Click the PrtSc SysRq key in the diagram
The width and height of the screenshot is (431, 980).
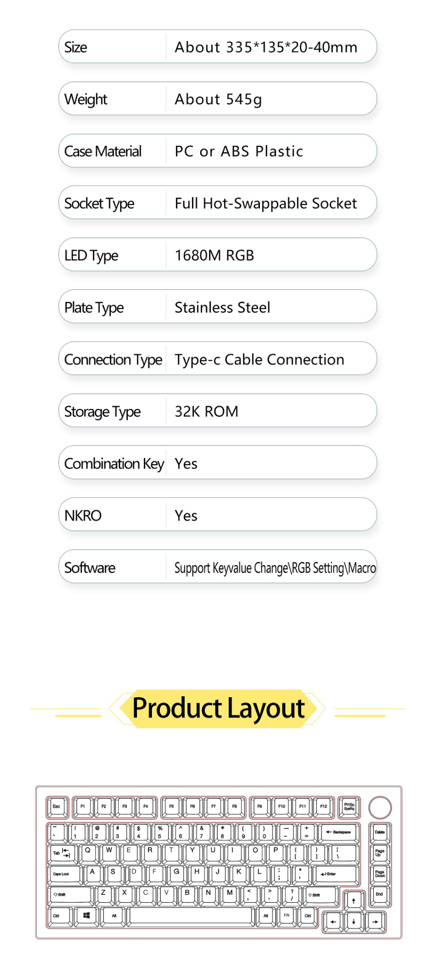coord(349,807)
